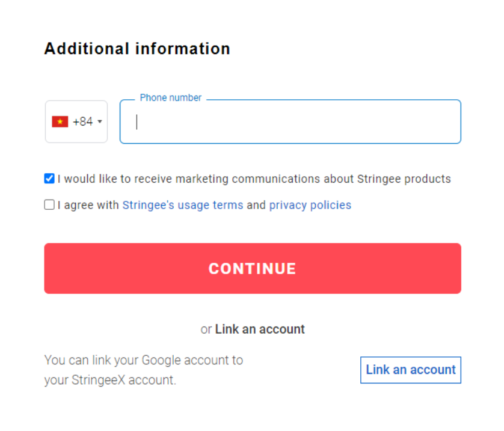Image resolution: width=504 pixels, height=431 pixels.
Task: Click the Additional information heading
Action: 137,49
